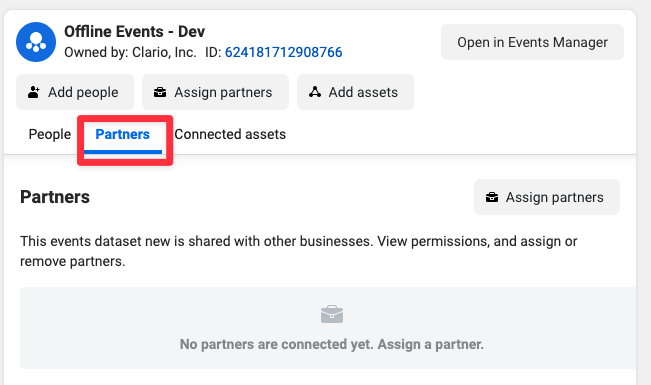
Task: Click Assign partners beside the Partners heading
Action: 547,197
